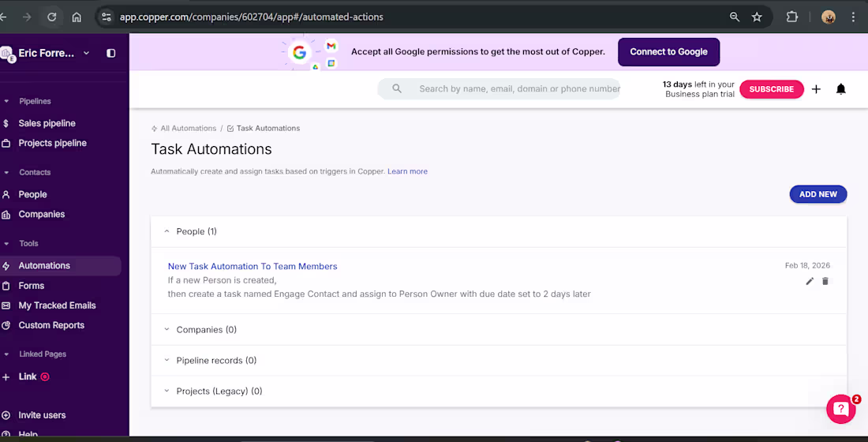
Task: Open the notifications bell
Action: pyautogui.click(x=840, y=89)
